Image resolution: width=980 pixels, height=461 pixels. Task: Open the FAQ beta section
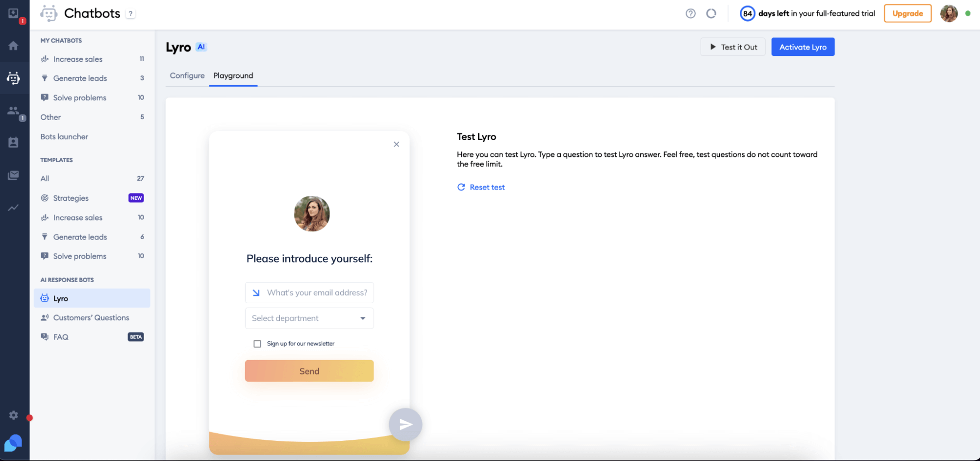(x=92, y=337)
